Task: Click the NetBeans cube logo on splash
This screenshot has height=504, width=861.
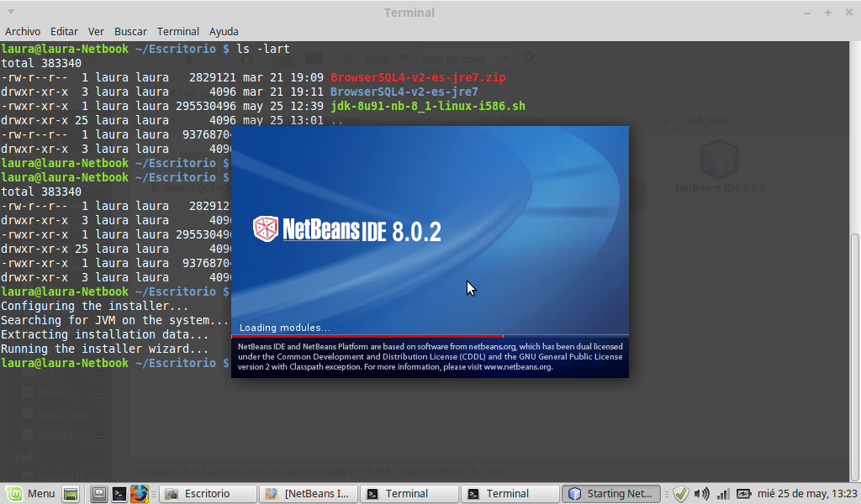Action: click(x=267, y=229)
